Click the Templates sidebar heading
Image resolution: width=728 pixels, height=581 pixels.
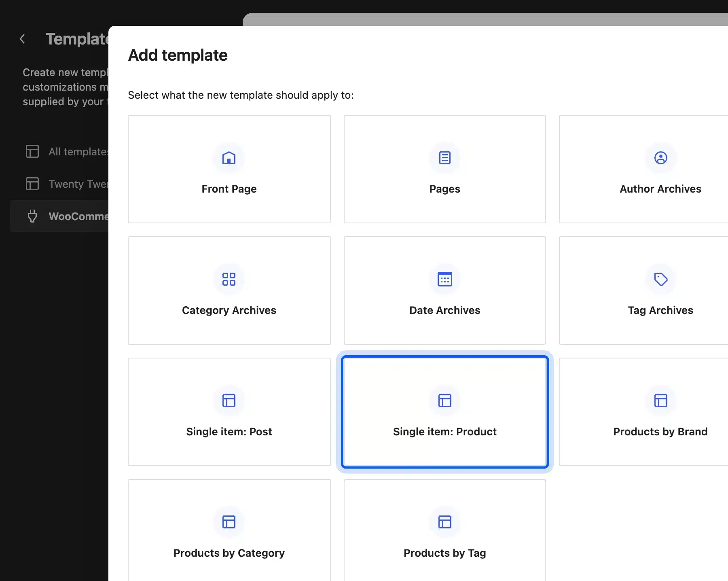tap(77, 39)
